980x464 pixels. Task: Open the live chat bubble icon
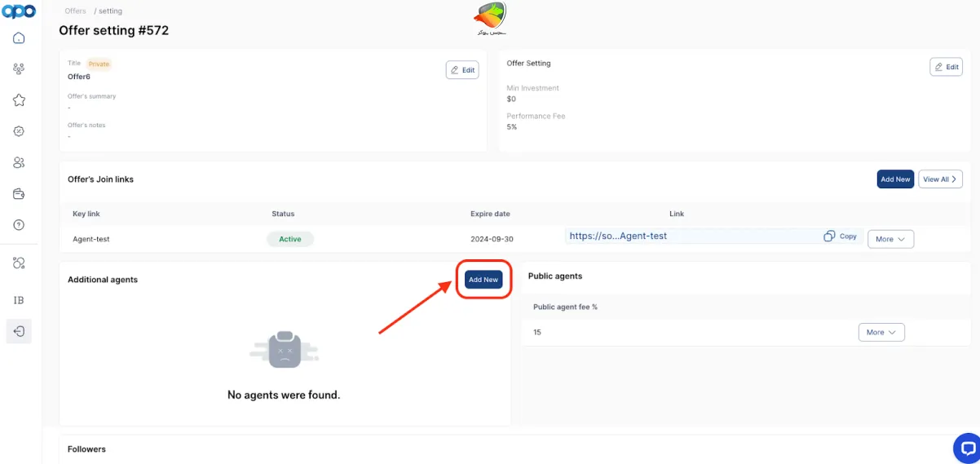click(967, 448)
